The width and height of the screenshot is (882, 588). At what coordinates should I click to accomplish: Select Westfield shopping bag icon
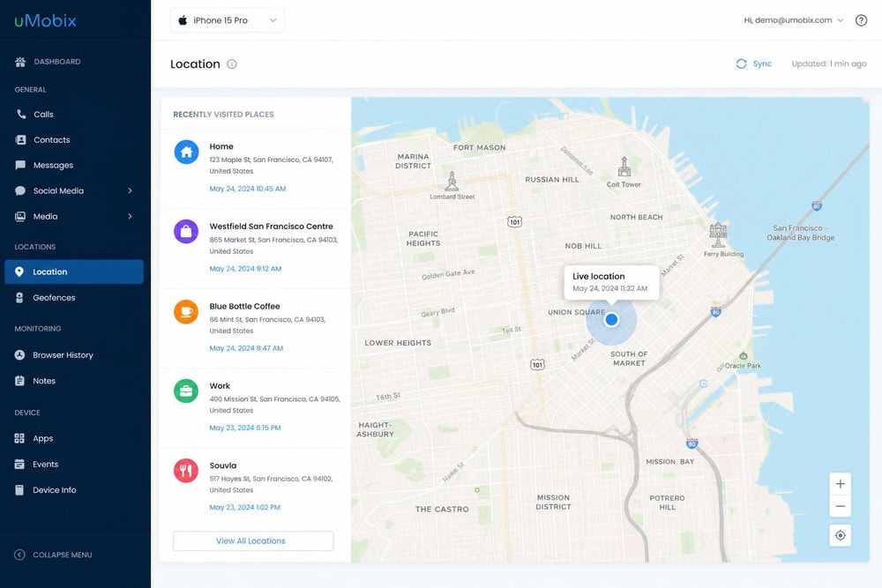(186, 232)
